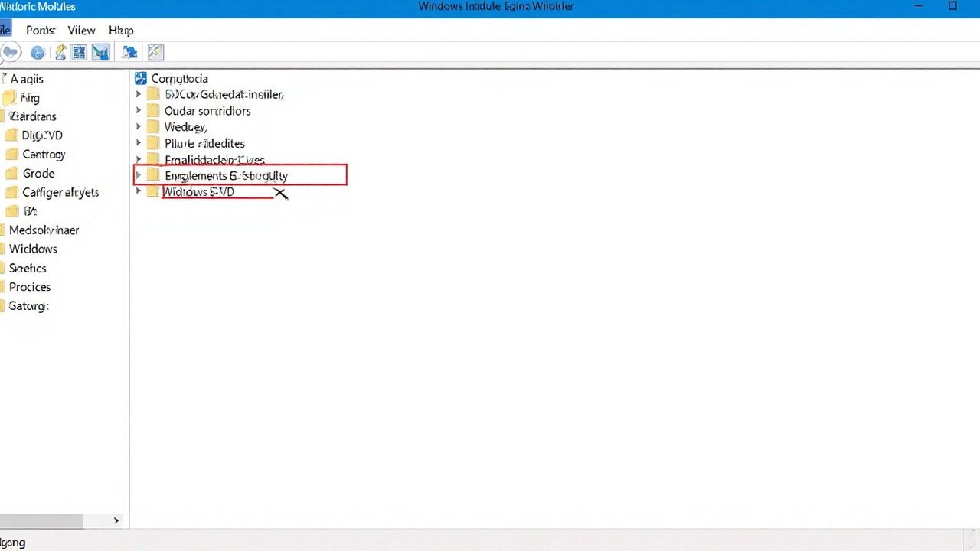The height and width of the screenshot is (551, 980).
Task: Open the View menu
Action: (x=81, y=30)
